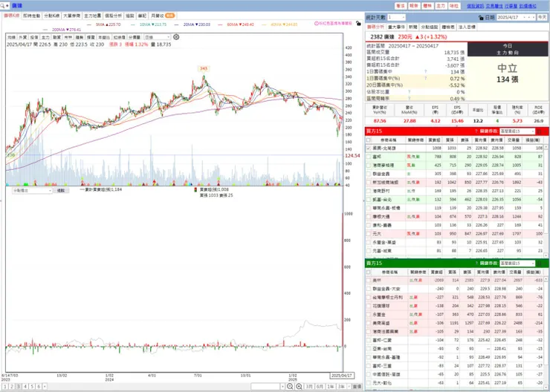Viewport: 550px width, 392px height.
Task: Zoom in the chart with the plus magnifier
Action: coord(299,386)
